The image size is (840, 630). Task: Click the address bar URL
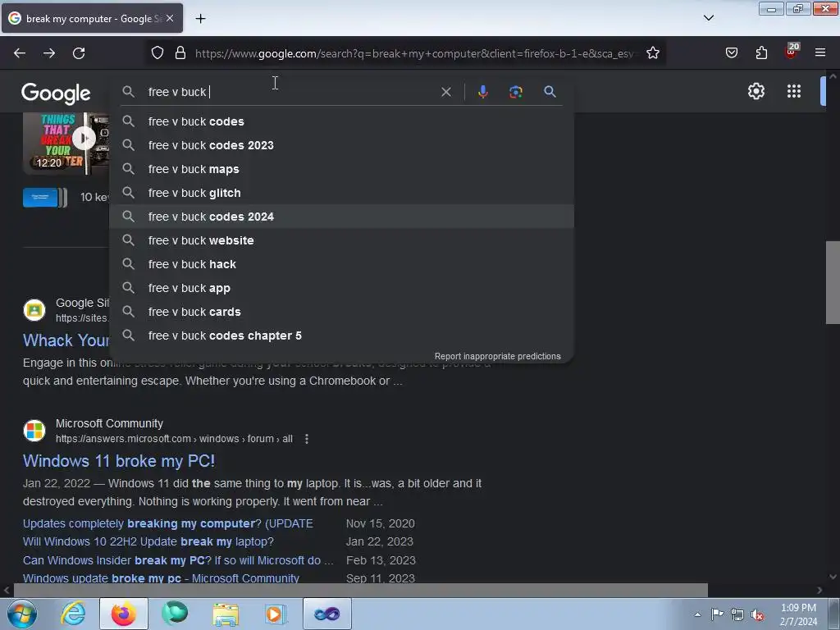415,53
